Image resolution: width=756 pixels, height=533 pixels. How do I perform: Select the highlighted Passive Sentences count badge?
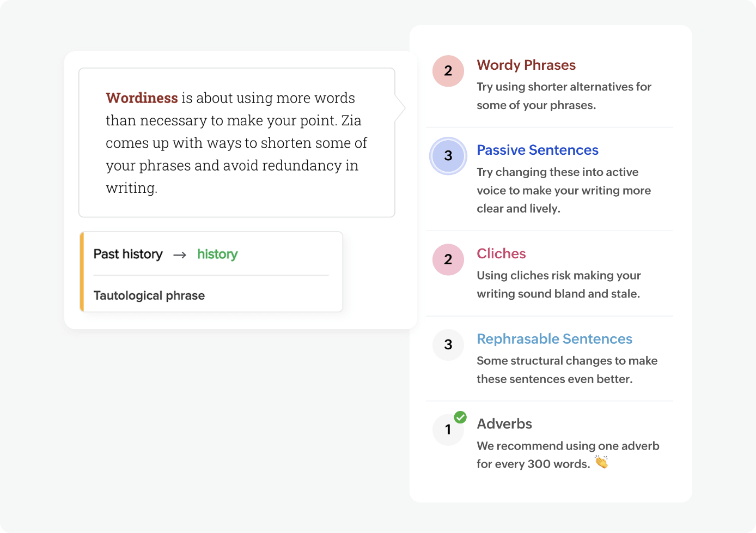(x=448, y=156)
